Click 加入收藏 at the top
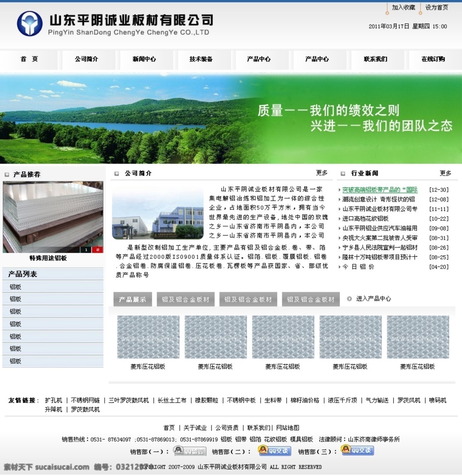This screenshot has width=462, height=476. tap(403, 8)
